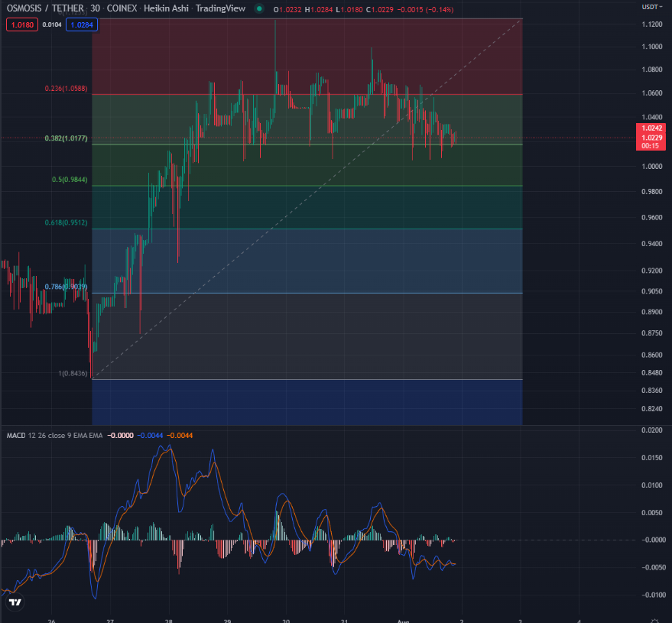Click the 1.0242 price tag on scale
This screenshot has height=623, width=672.
(651, 128)
